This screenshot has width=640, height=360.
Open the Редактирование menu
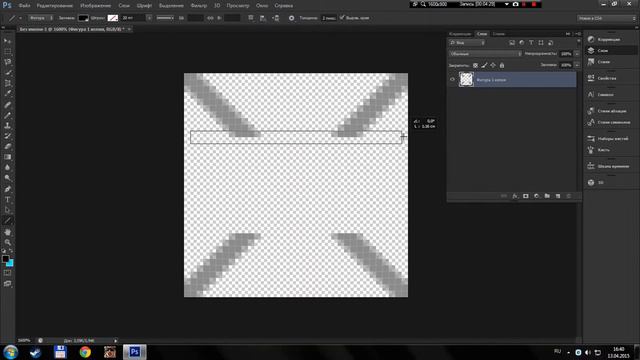tap(55, 6)
